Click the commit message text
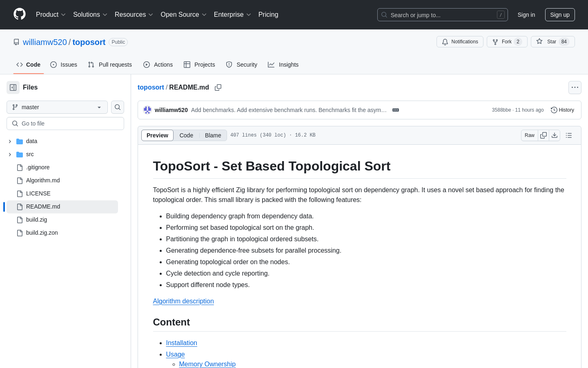The width and height of the screenshot is (588, 368). pyautogui.click(x=289, y=110)
